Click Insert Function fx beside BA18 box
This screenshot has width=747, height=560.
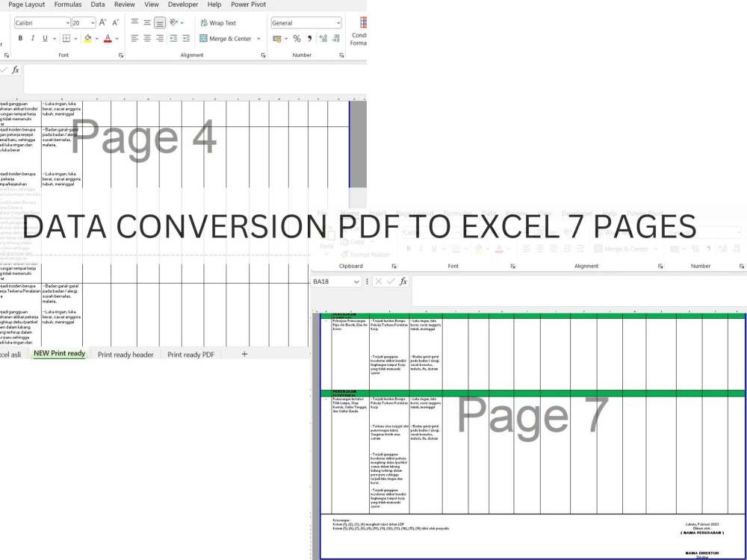[x=403, y=281]
